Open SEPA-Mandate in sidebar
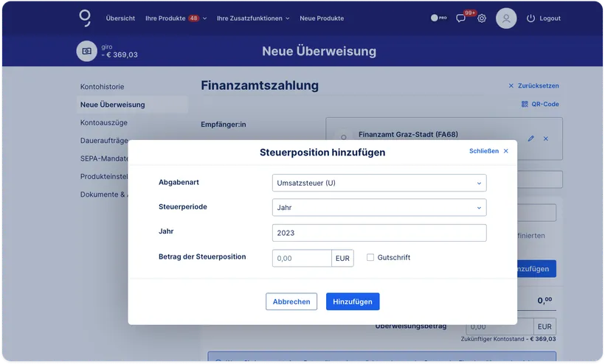 [x=104, y=158]
